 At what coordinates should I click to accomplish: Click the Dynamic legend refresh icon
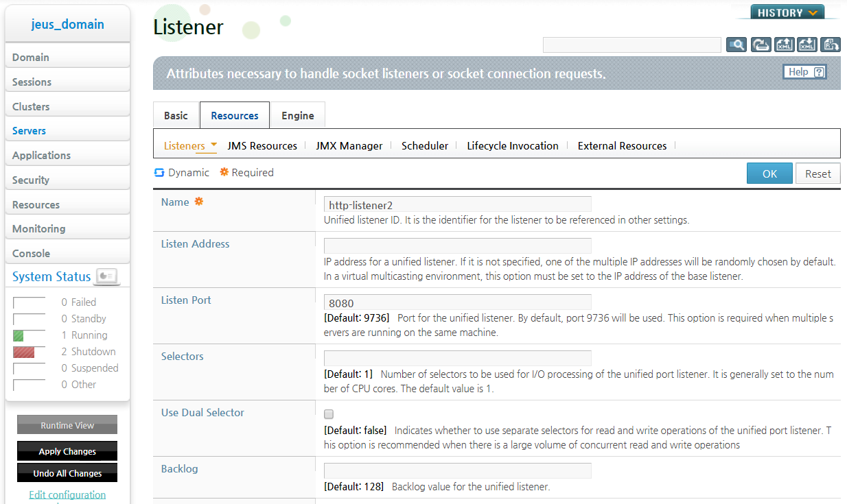point(159,173)
